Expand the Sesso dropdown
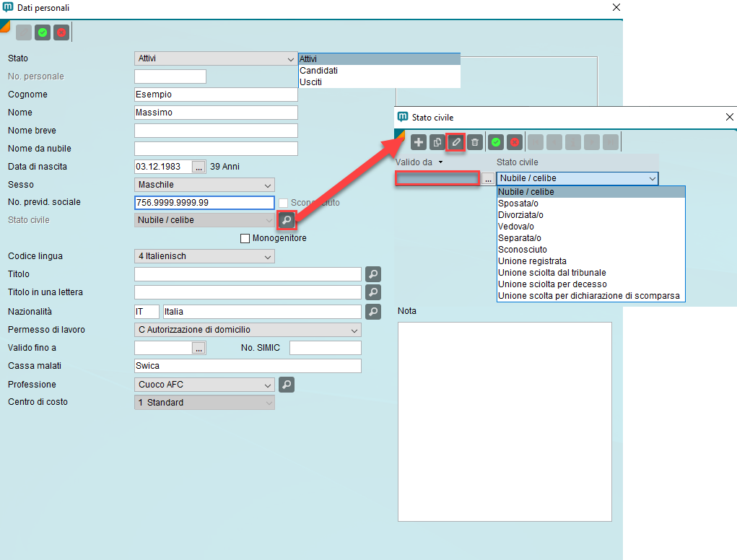The width and height of the screenshot is (737, 560). 268,185
